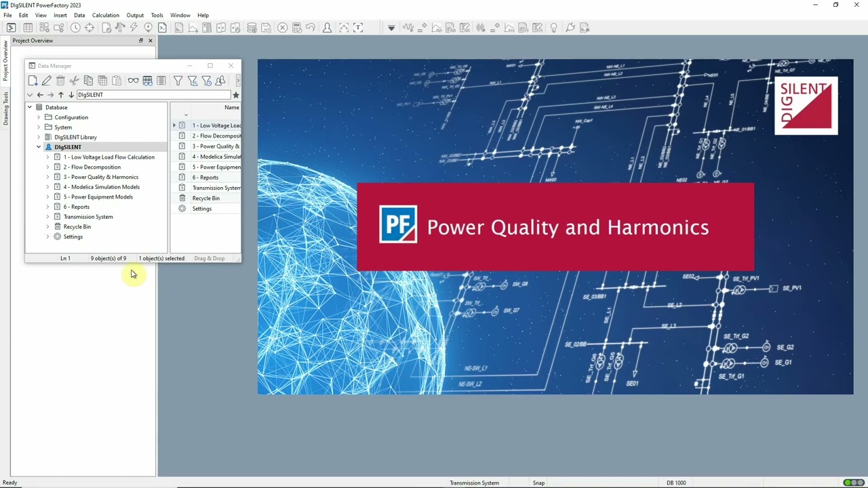Collapse the DIgSILENT user node
This screenshot has width=868, height=488.
[39, 147]
